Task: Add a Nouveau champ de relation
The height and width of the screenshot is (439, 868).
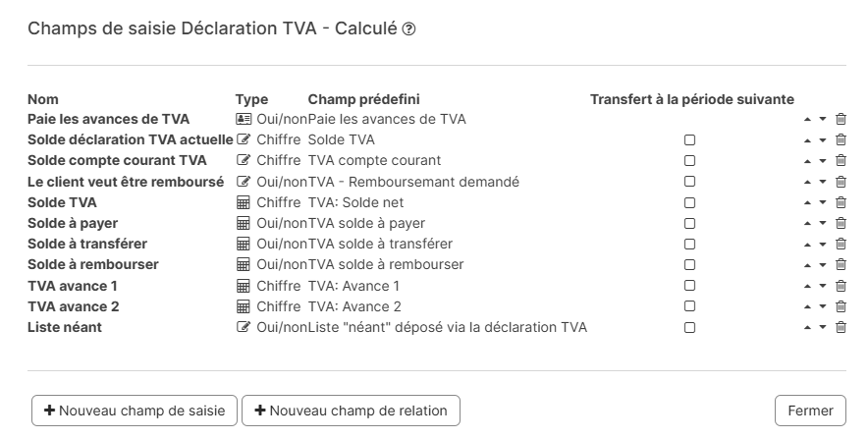Action: point(351,411)
